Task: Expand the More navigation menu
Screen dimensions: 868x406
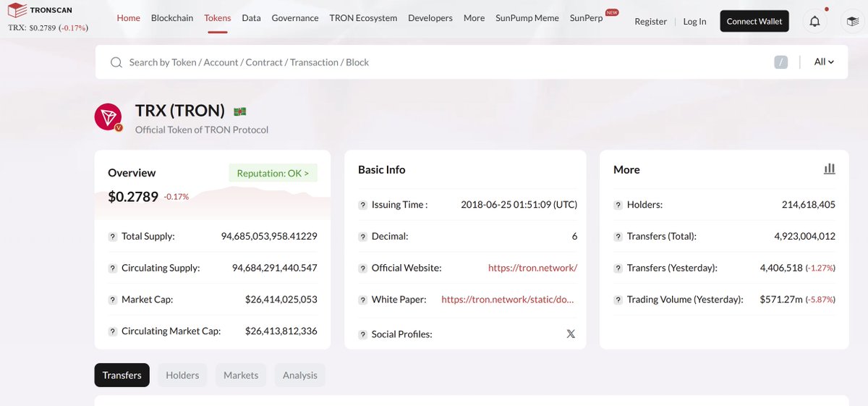Action: (474, 18)
